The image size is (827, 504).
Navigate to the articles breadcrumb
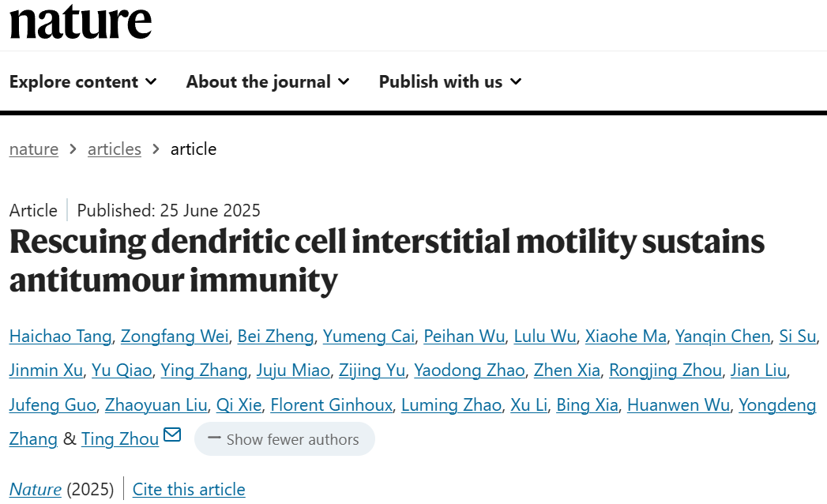115,149
